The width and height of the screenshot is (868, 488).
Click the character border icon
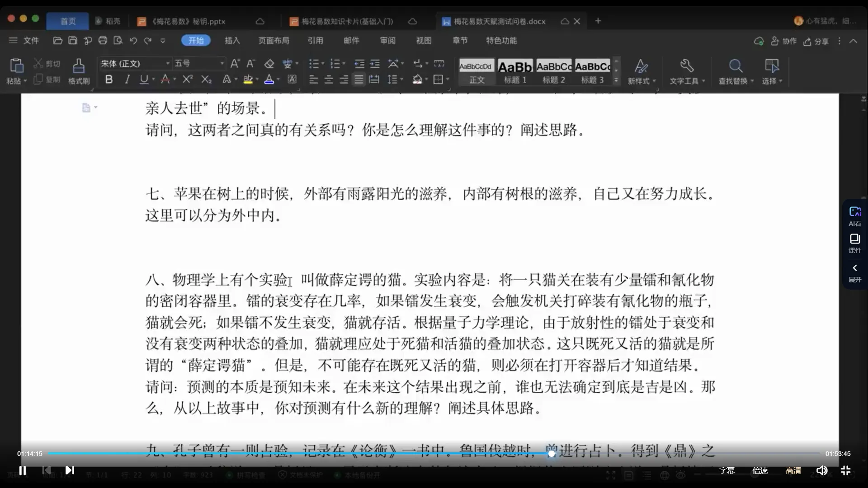point(292,80)
